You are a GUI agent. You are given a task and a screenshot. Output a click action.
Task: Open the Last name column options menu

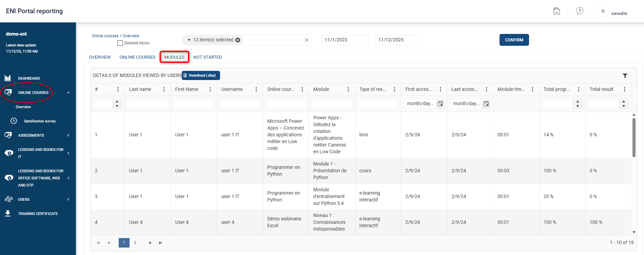click(164, 90)
